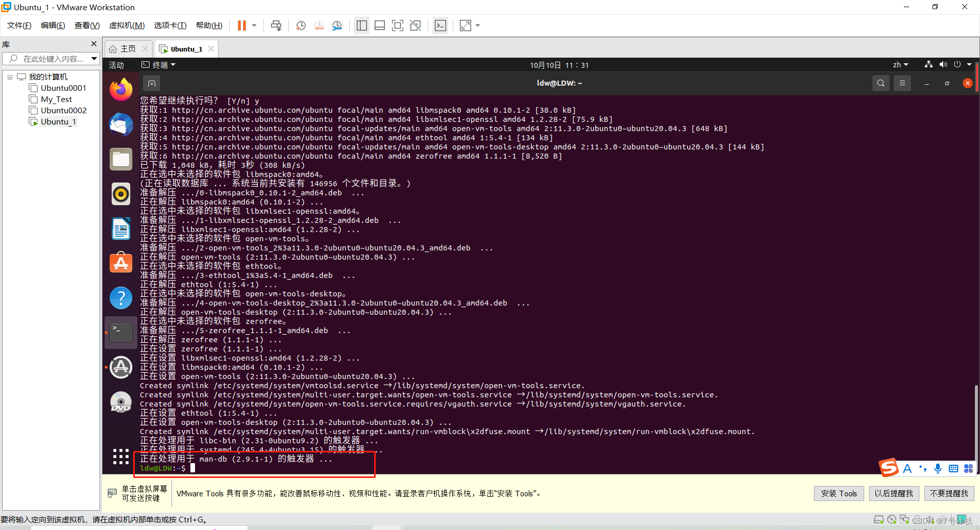
Task: Click the 不要提醒我 button
Action: click(x=949, y=493)
